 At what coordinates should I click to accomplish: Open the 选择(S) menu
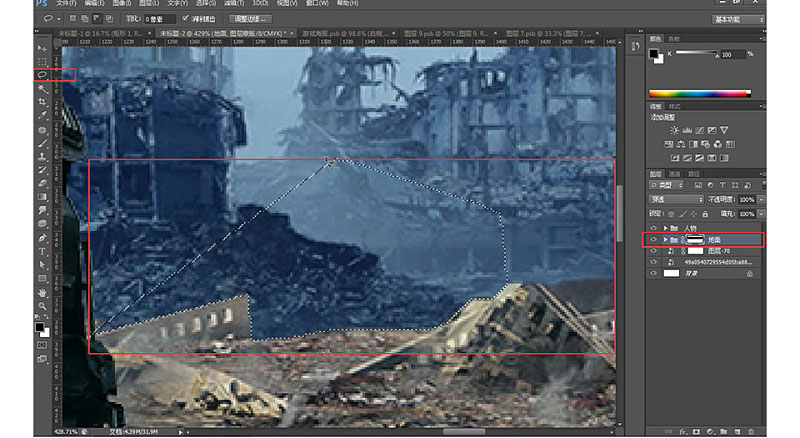tap(205, 3)
